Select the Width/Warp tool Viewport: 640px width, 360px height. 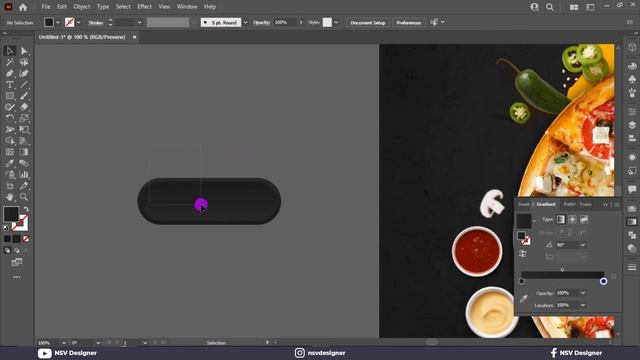10,130
